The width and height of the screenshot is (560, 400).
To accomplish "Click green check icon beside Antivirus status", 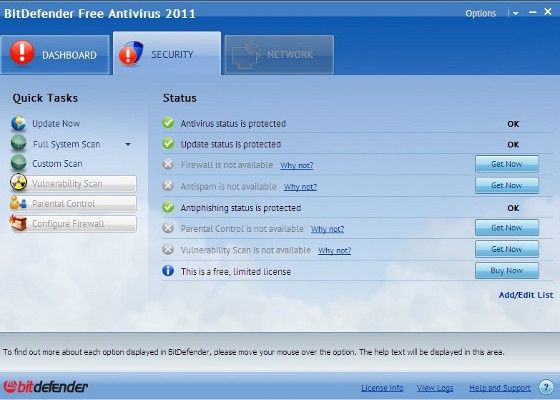I will click(x=168, y=122).
